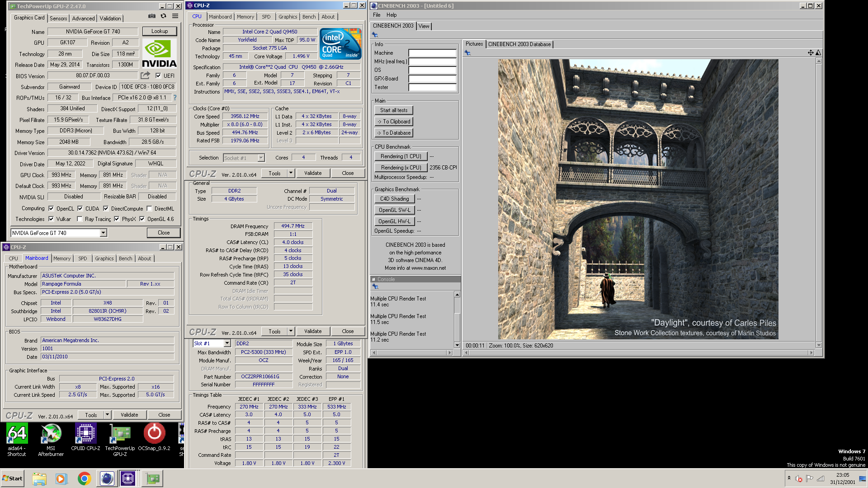Toggle DirectML checkbox
Image resolution: width=868 pixels, height=488 pixels.
pyautogui.click(x=149, y=209)
